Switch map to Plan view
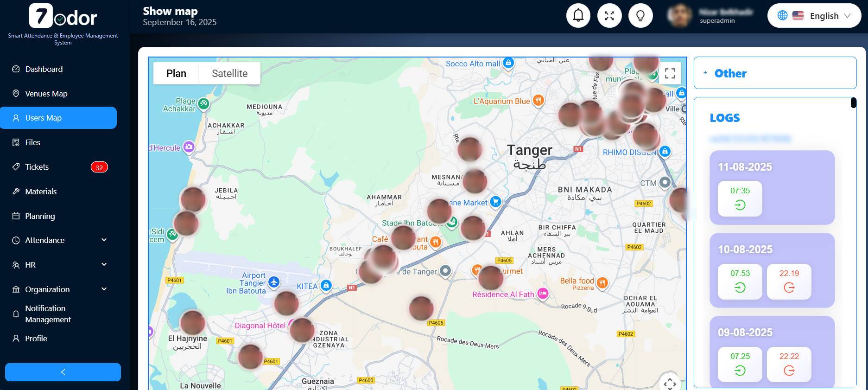868x390 pixels. [176, 73]
